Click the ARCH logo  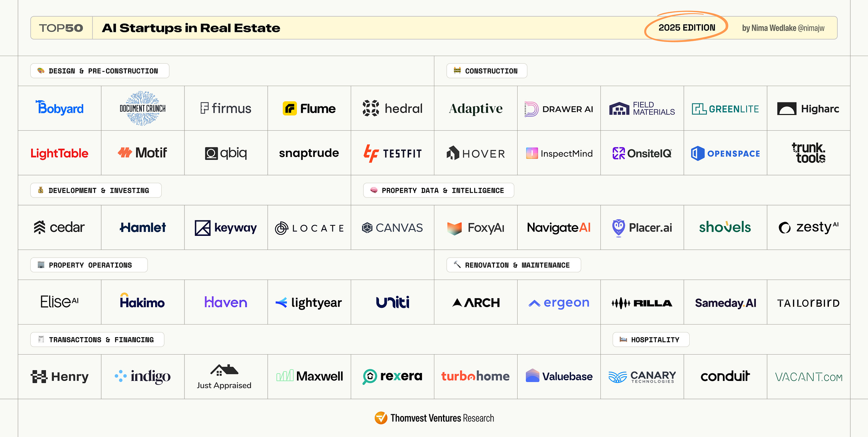(476, 302)
